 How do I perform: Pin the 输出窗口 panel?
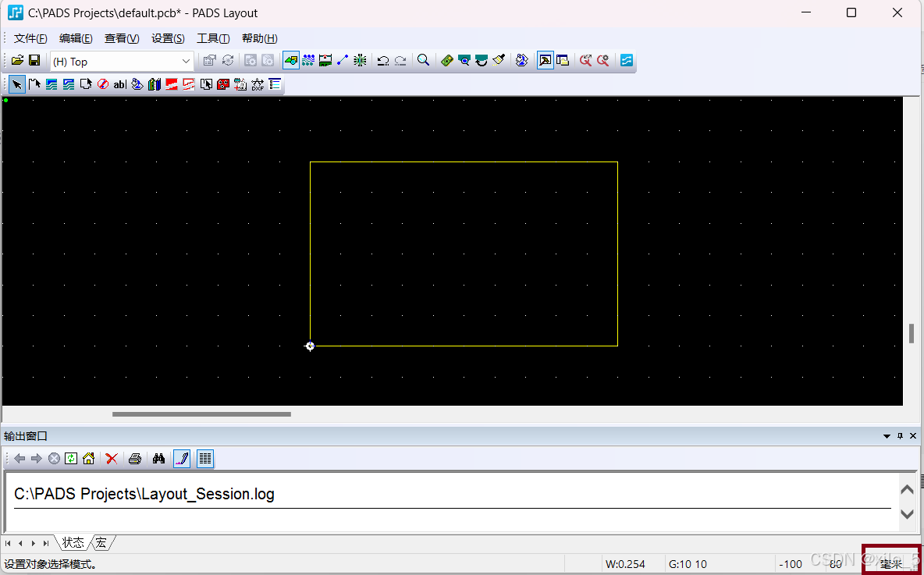pos(900,436)
